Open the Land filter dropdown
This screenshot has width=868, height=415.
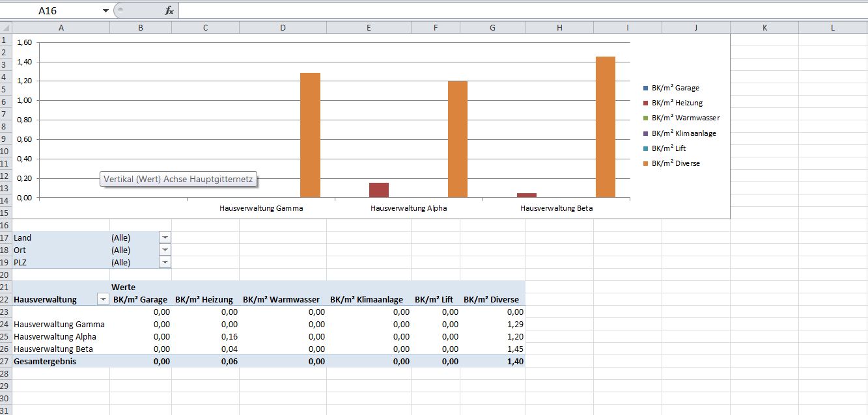165,238
